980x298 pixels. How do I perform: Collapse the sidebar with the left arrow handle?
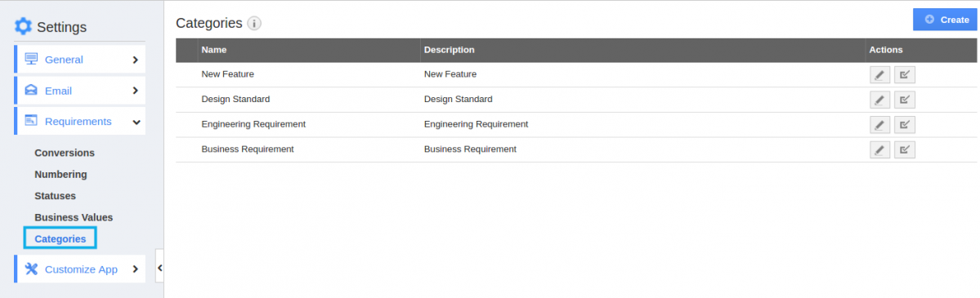click(159, 268)
